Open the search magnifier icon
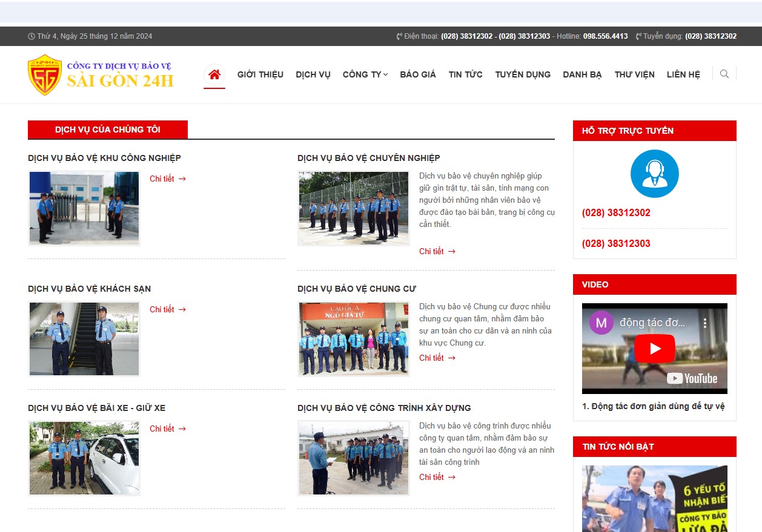This screenshot has height=532, width=762. (724, 74)
